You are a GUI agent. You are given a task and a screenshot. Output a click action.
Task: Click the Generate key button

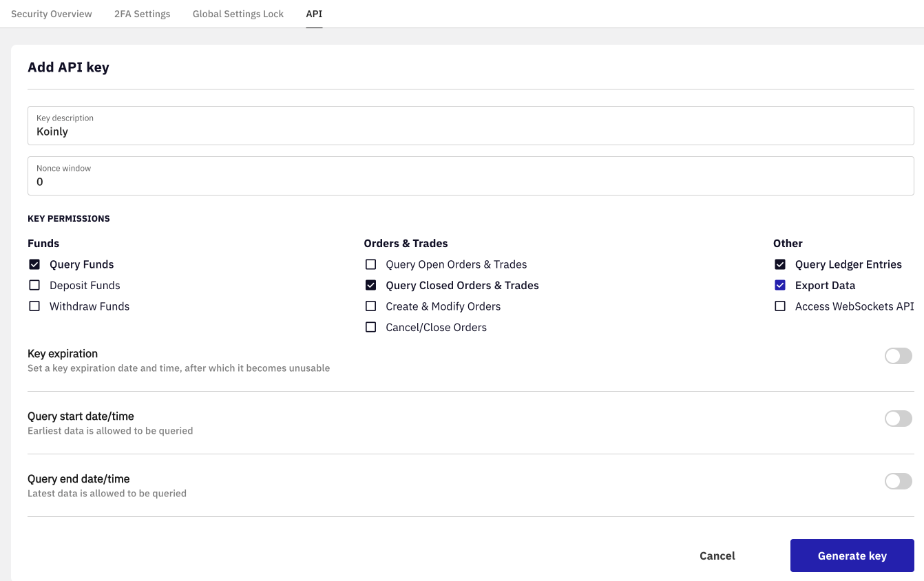852,556
